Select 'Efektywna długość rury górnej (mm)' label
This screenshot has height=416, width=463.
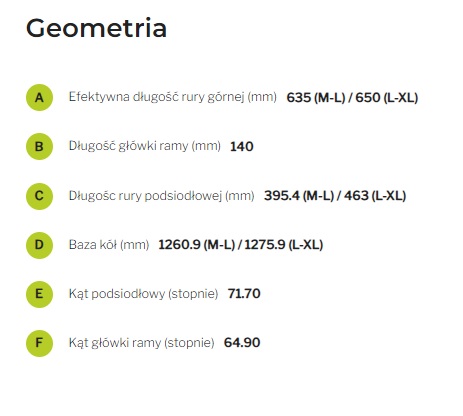tap(173, 97)
